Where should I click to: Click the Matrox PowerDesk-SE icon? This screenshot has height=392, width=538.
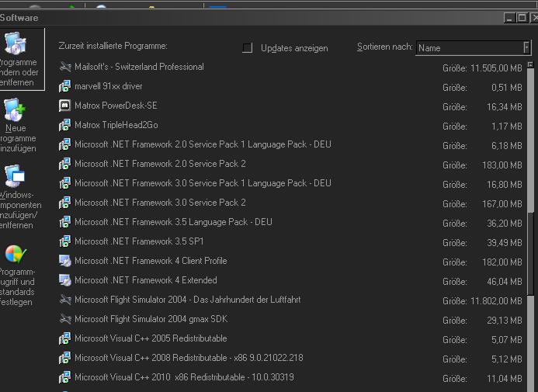tap(65, 106)
